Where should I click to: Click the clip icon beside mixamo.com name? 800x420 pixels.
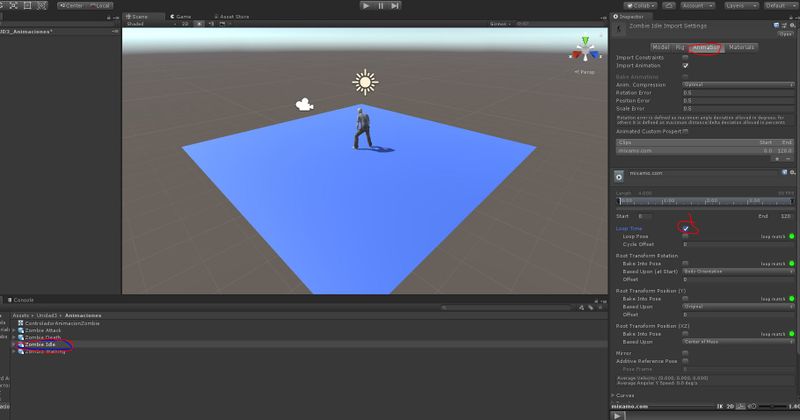[619, 177]
